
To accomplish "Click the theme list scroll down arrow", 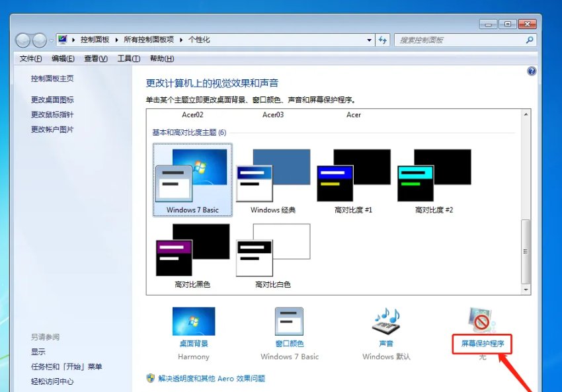I will (x=526, y=290).
